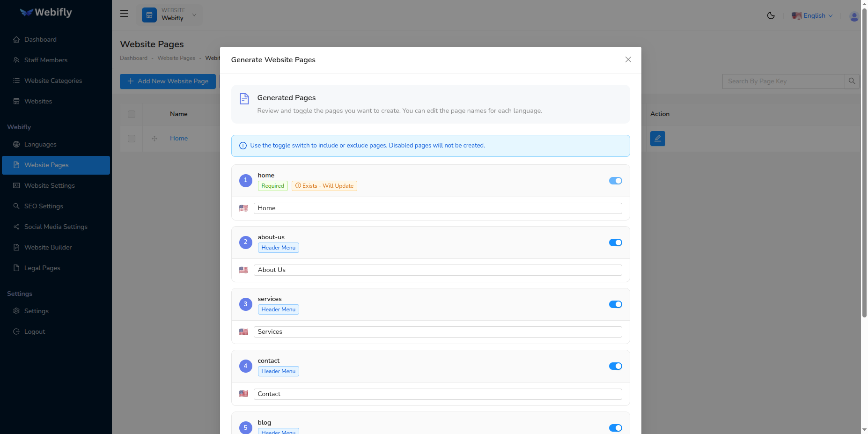Toggle dark mode with the moon icon
This screenshot has height=434, width=868.
[771, 15]
